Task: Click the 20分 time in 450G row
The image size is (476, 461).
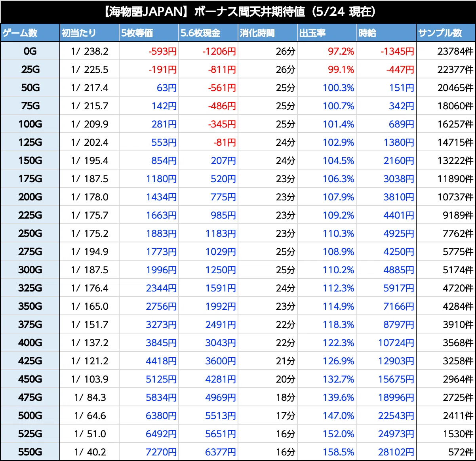Action: [286, 379]
